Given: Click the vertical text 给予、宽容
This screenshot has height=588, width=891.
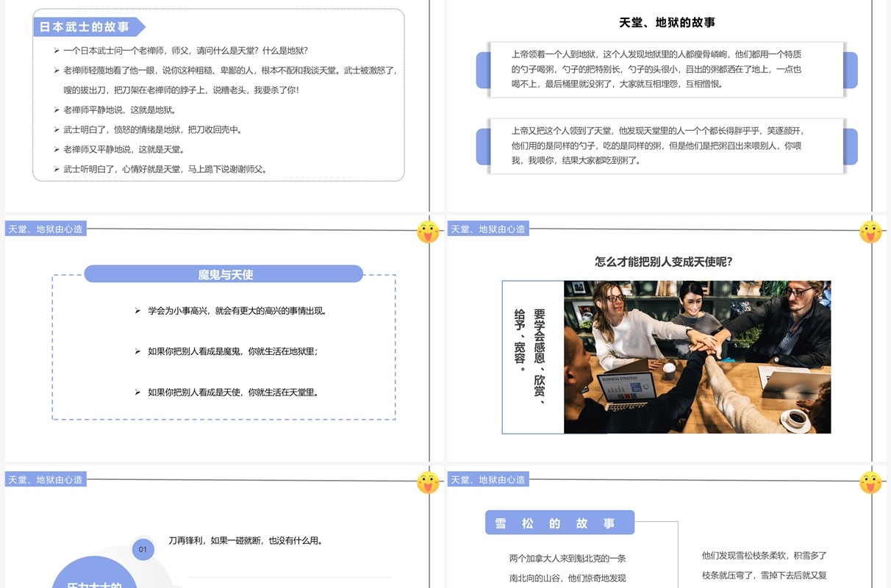Looking at the screenshot, I should pyautogui.click(x=520, y=340).
